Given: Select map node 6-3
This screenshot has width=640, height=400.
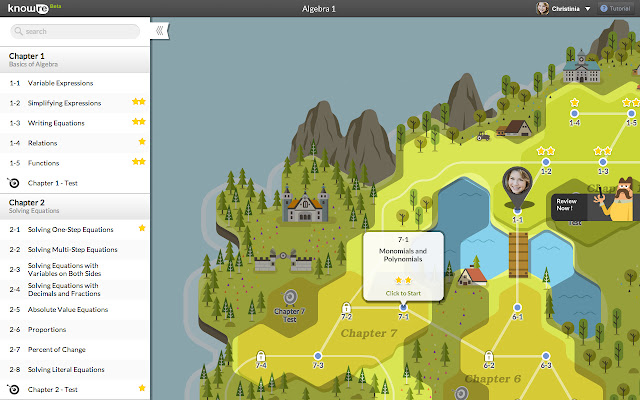Looking at the screenshot, I should click(546, 356).
